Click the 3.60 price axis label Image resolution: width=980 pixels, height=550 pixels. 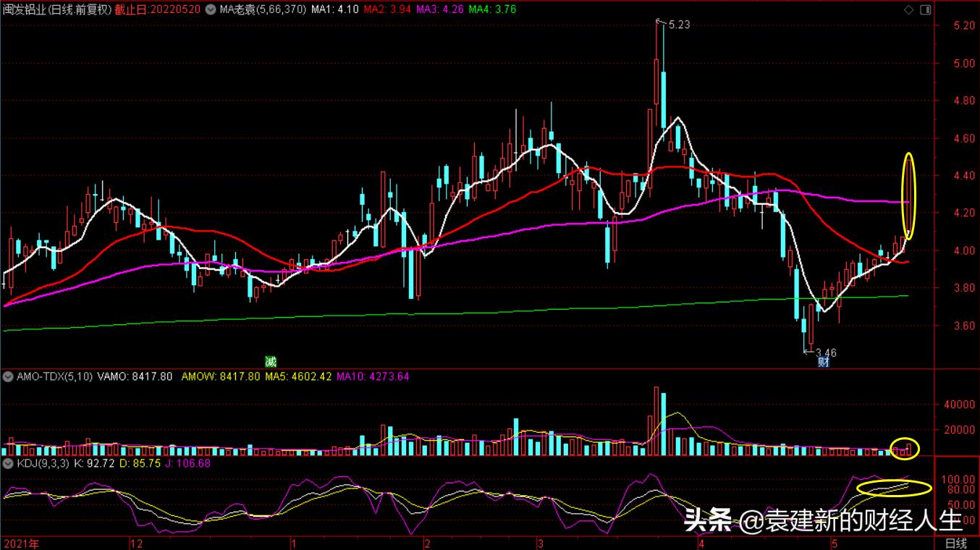click(963, 326)
